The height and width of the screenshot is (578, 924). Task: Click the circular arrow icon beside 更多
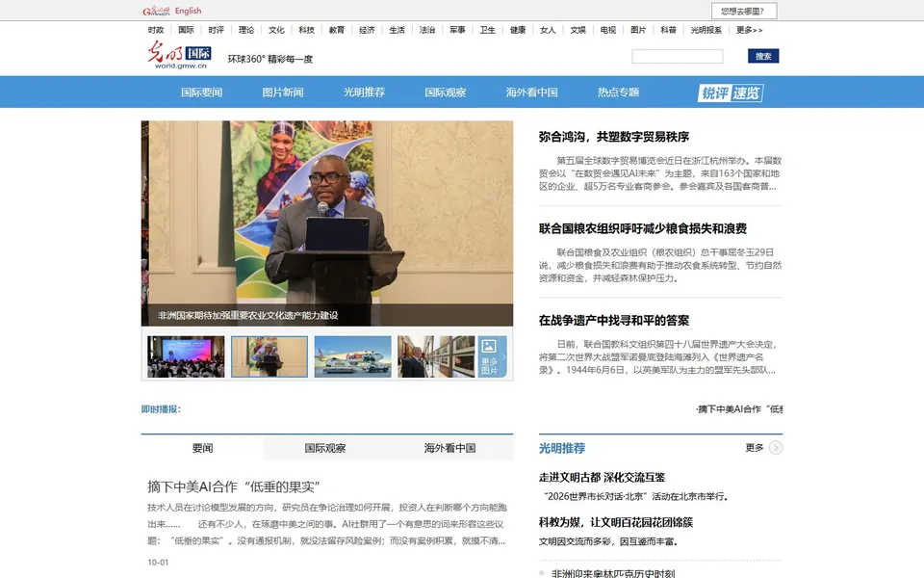[776, 448]
